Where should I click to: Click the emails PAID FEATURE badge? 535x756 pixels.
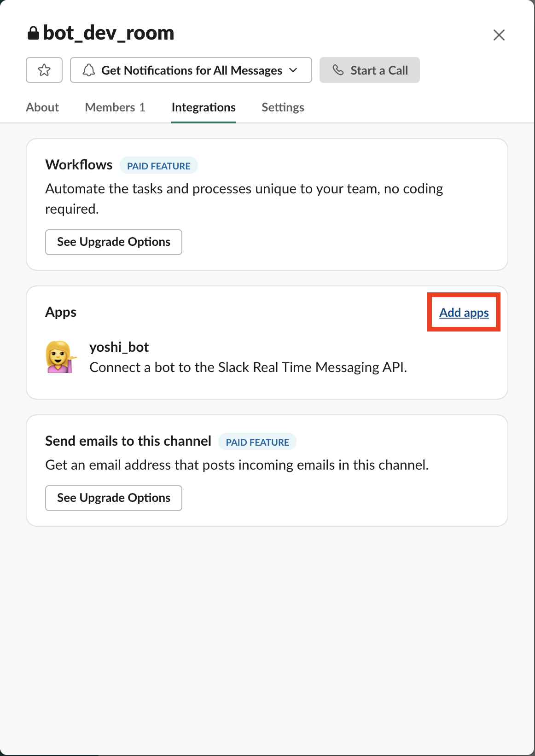point(257,442)
